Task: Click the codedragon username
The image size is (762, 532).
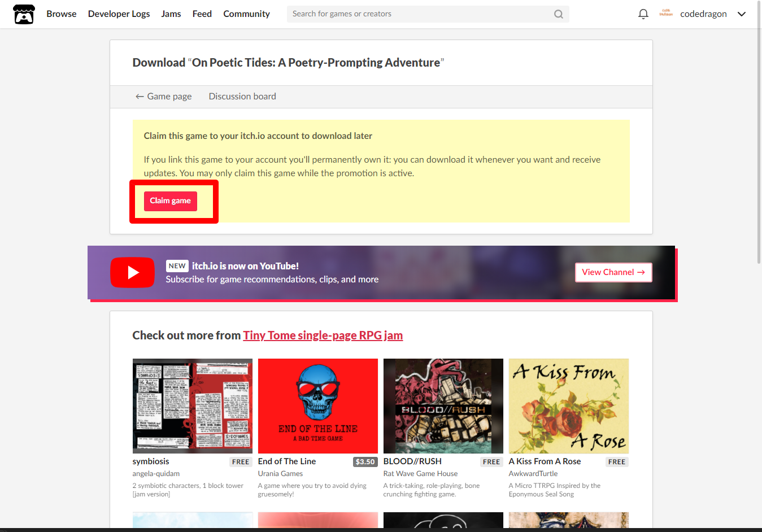Action: [x=703, y=14]
